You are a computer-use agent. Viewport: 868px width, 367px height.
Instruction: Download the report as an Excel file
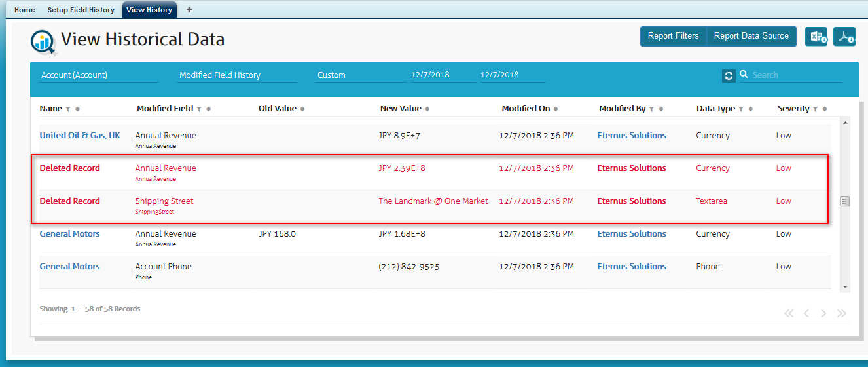pos(816,37)
